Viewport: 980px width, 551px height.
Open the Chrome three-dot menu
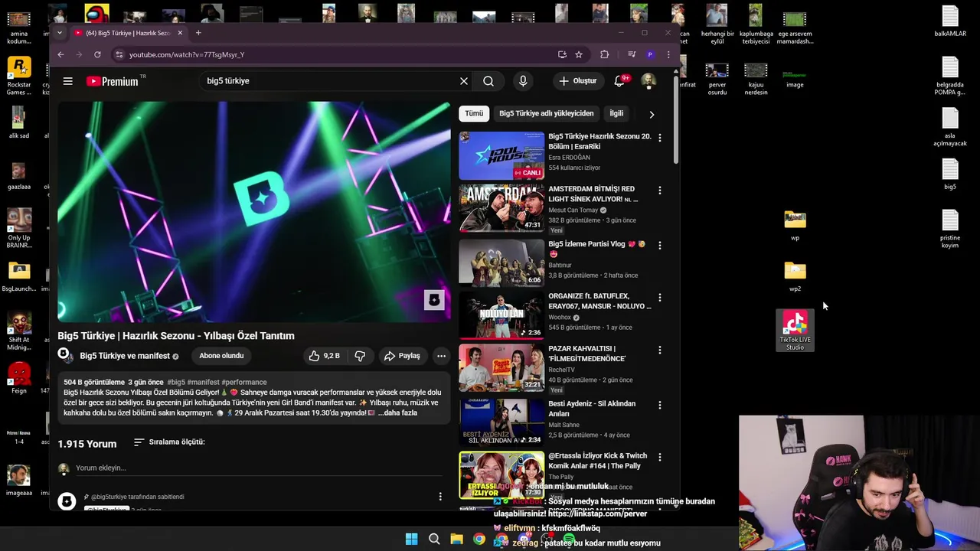coord(668,54)
